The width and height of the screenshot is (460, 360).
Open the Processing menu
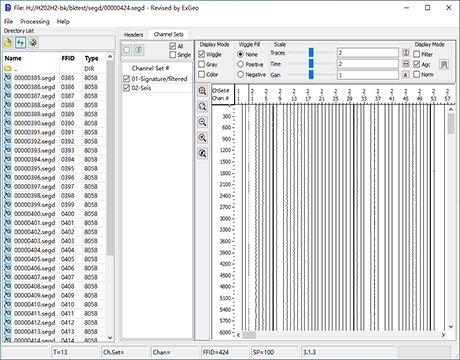coord(35,21)
